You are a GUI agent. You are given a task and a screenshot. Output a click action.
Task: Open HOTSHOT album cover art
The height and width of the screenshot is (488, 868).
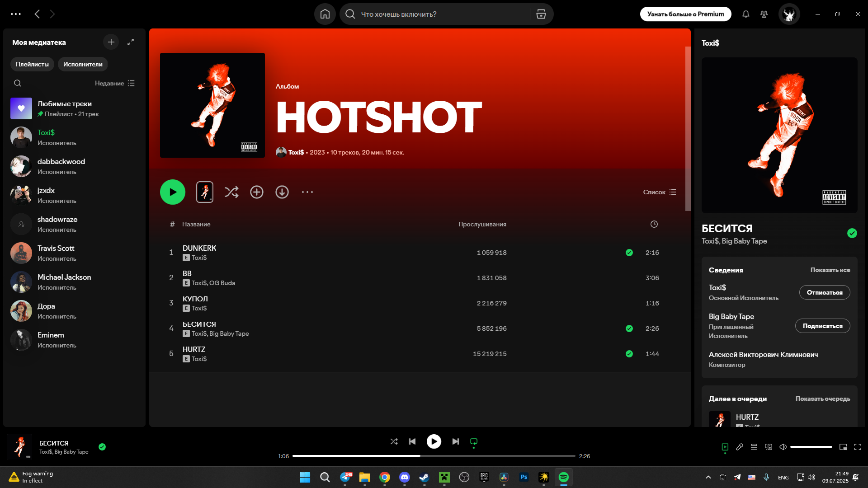[212, 105]
